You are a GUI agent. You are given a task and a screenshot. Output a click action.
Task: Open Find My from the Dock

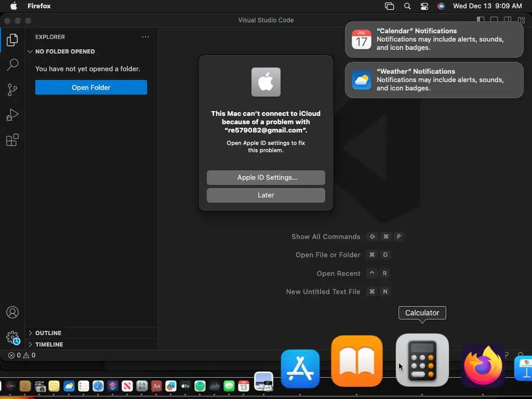200,386
